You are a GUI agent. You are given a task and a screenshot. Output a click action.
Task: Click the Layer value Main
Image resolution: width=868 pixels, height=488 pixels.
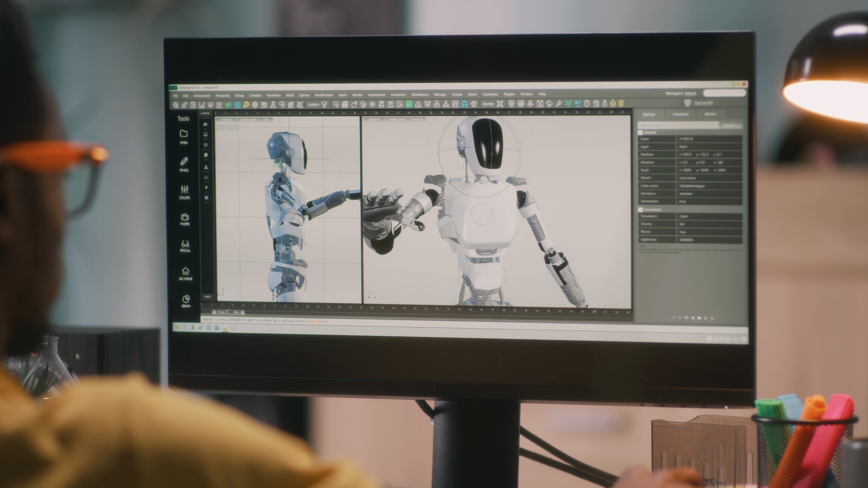point(709,147)
